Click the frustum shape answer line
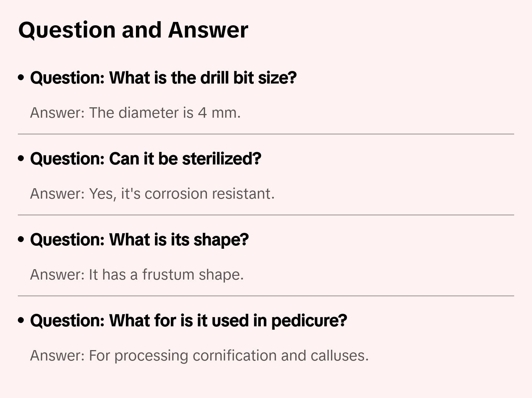 137,275
